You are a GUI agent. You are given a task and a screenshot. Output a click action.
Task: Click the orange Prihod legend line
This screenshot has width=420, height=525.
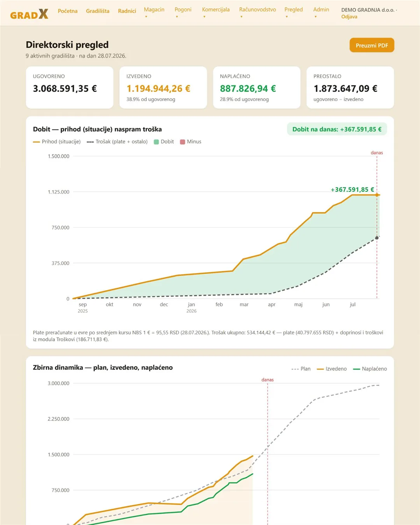point(37,142)
